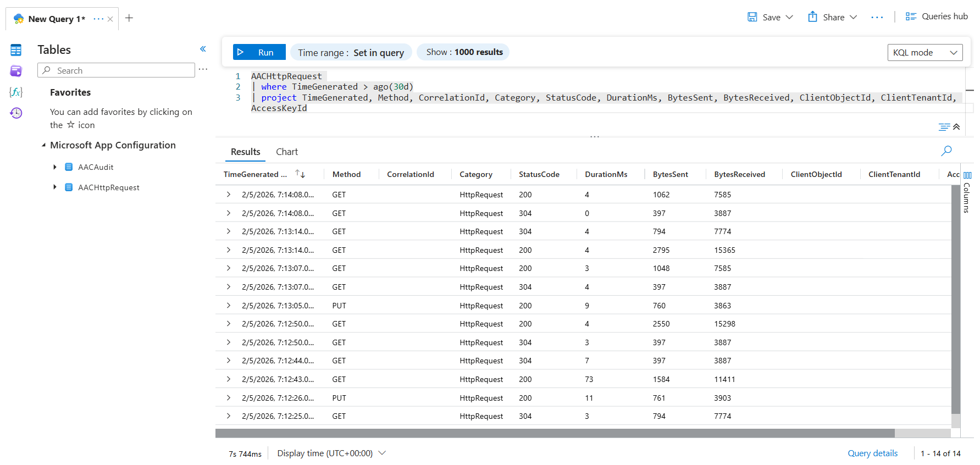Switch to the Chart tab
Screen dimensions: 980x465
286,152
